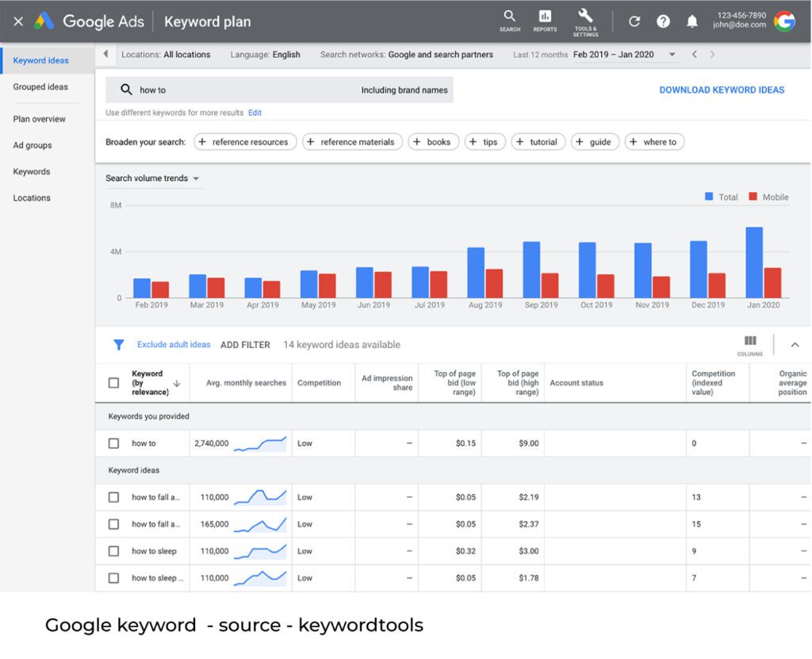This screenshot has height=659, width=812.
Task: Open Keywords in sidebar
Action: (32, 172)
